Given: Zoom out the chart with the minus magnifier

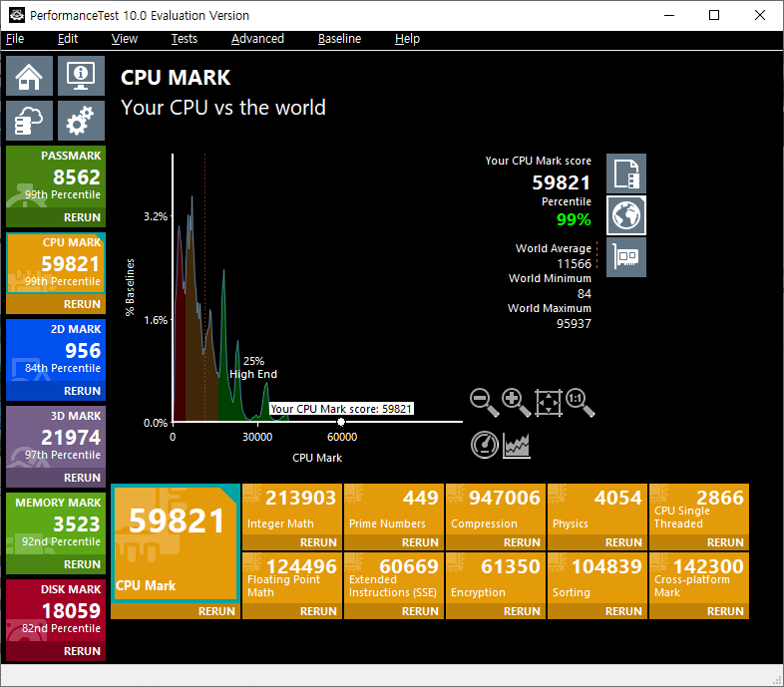Looking at the screenshot, I should click(484, 402).
